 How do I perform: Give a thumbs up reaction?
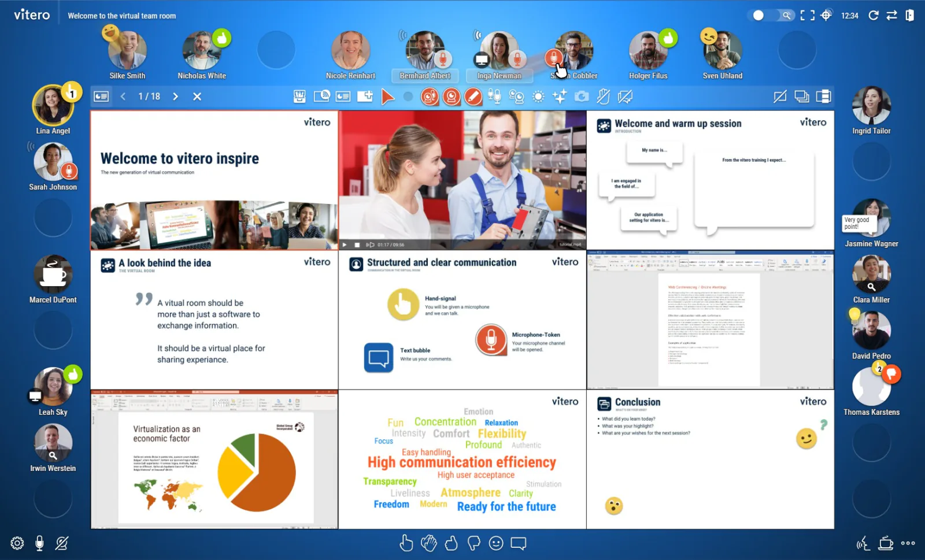tap(452, 543)
